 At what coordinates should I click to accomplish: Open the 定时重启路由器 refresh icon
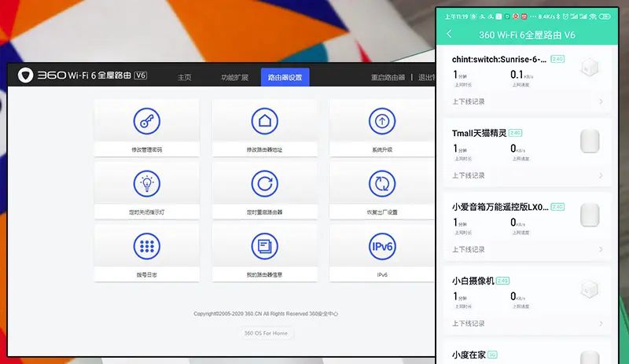(x=265, y=184)
